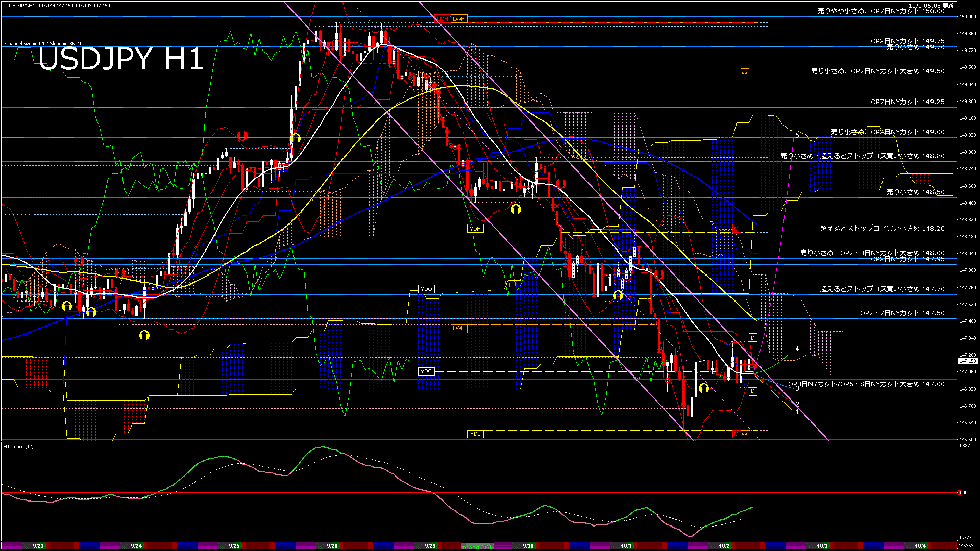Screen dimensions: 980x551
Task: Click the large 'USDJPY H1' title text
Action: [x=121, y=59]
